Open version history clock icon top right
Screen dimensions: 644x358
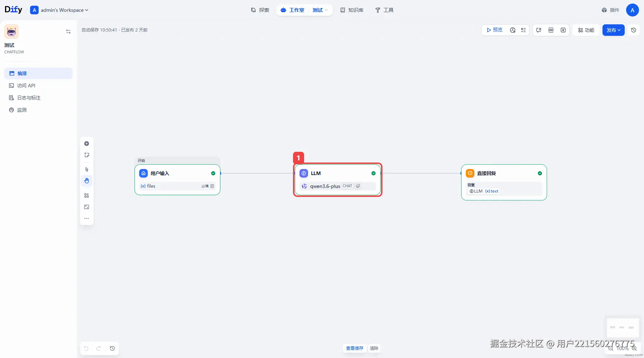tap(634, 30)
